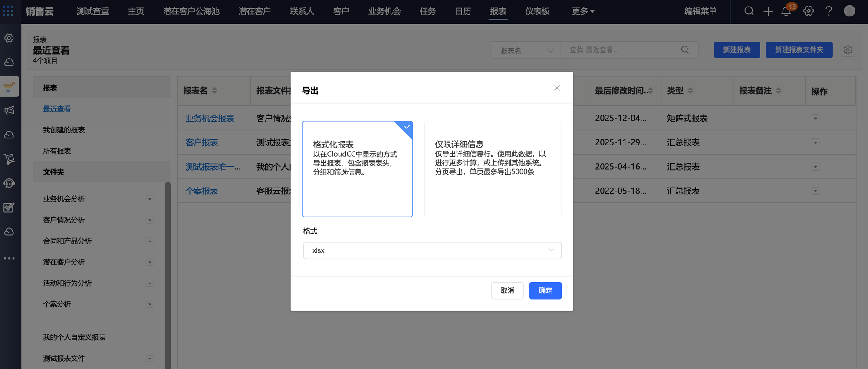The height and width of the screenshot is (369, 868).
Task: Open the 仪表板 tab in navigation
Action: 537,11
